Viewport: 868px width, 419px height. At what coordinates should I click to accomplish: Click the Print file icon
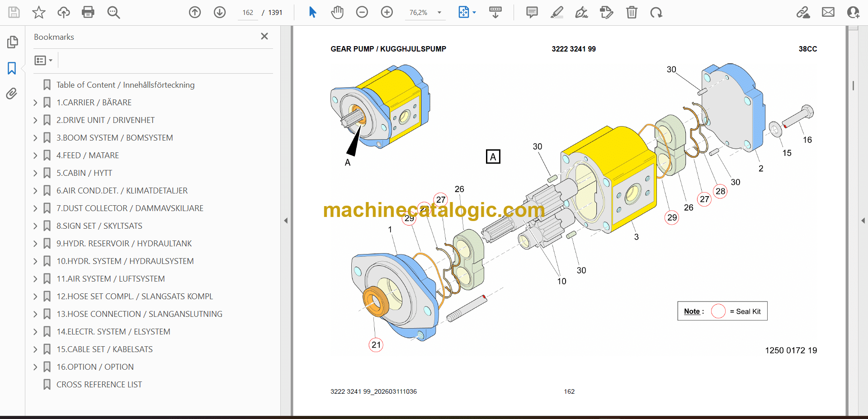[x=88, y=12]
